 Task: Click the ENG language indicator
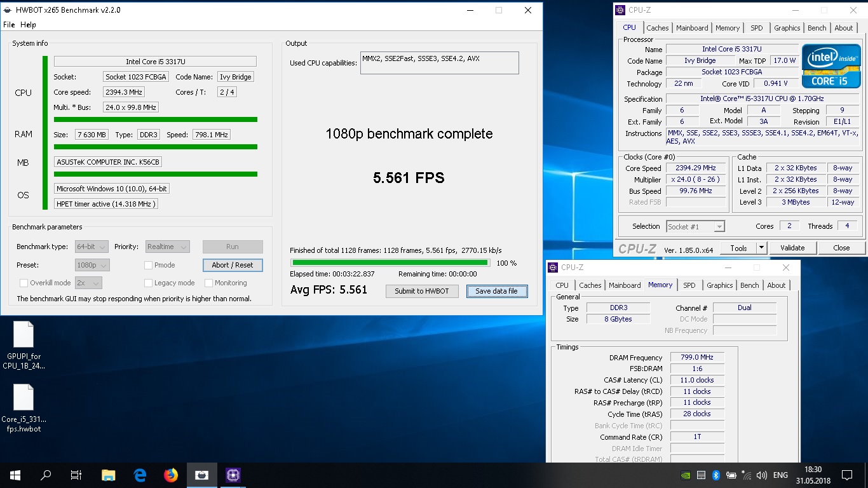(x=780, y=475)
